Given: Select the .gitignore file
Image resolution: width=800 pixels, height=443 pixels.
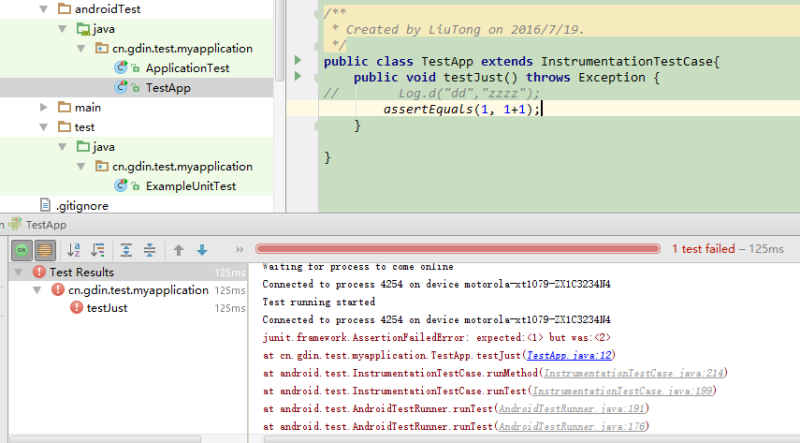Looking at the screenshot, I should point(82,206).
